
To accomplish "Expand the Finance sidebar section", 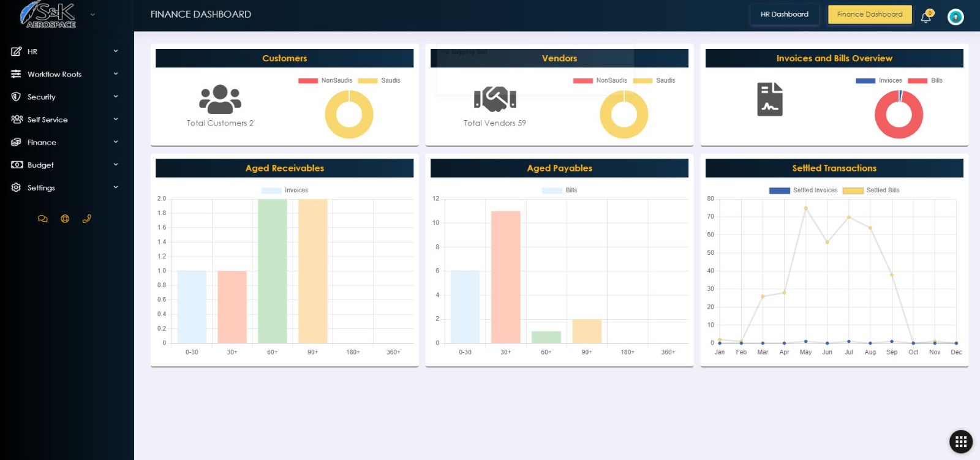I will tap(64, 142).
